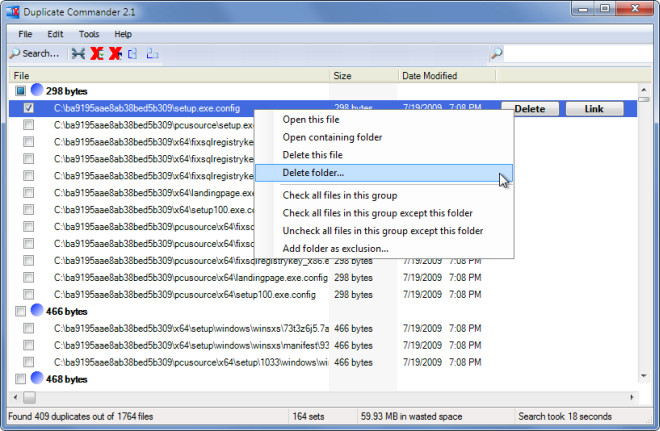
Task: Click blue circle icon of 468 bytes group
Action: pos(37,378)
